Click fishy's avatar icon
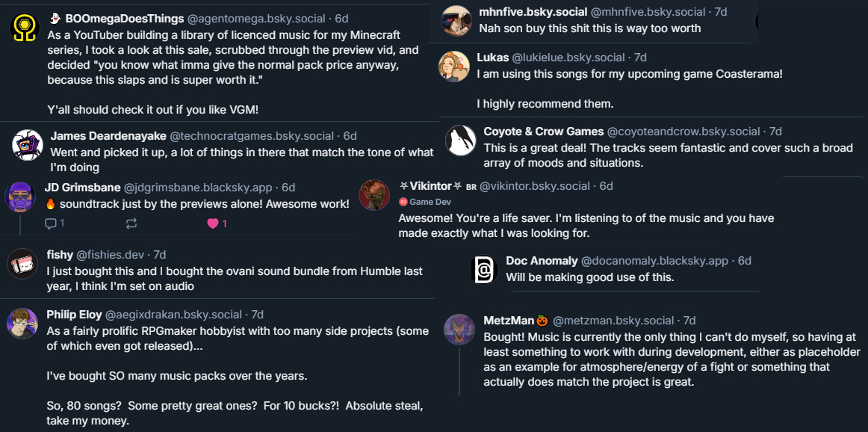Screen dimensions: 868x432 (x=22, y=263)
